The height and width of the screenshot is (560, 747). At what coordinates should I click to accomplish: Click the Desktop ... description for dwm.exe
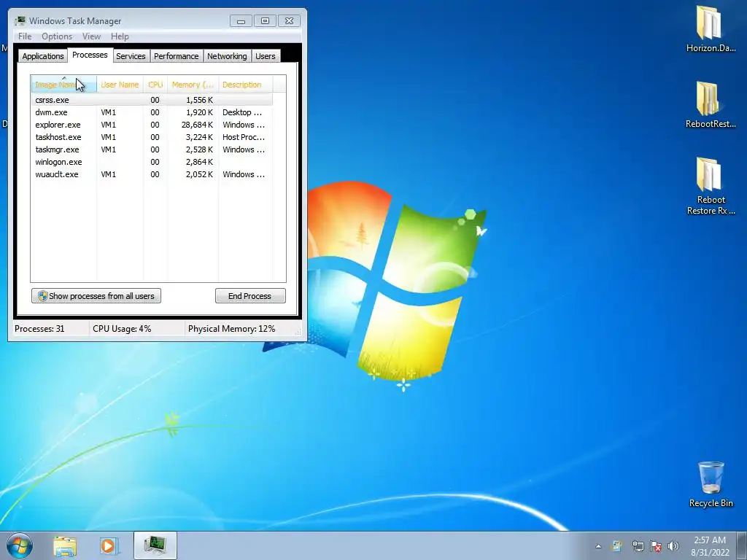[x=242, y=112]
